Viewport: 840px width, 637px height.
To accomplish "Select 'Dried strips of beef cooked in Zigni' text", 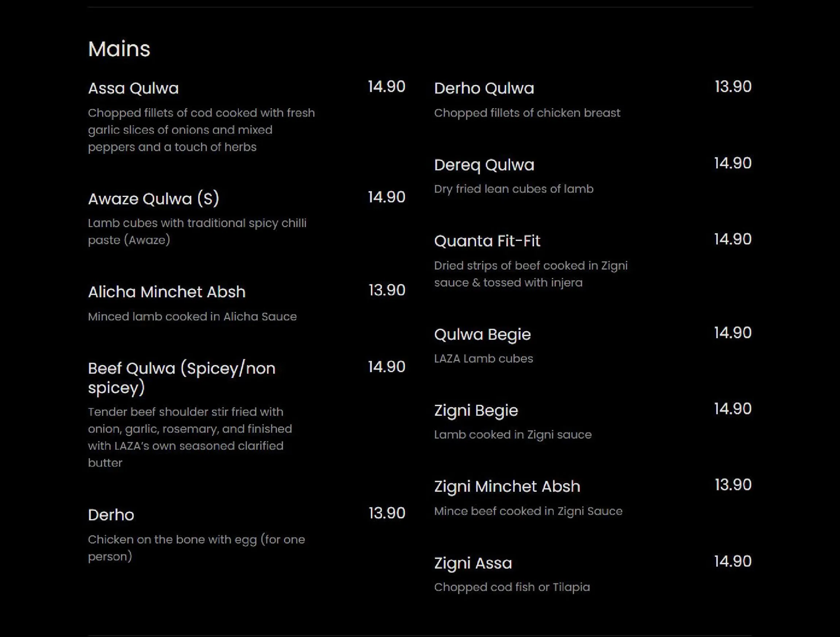I will 531,274.
